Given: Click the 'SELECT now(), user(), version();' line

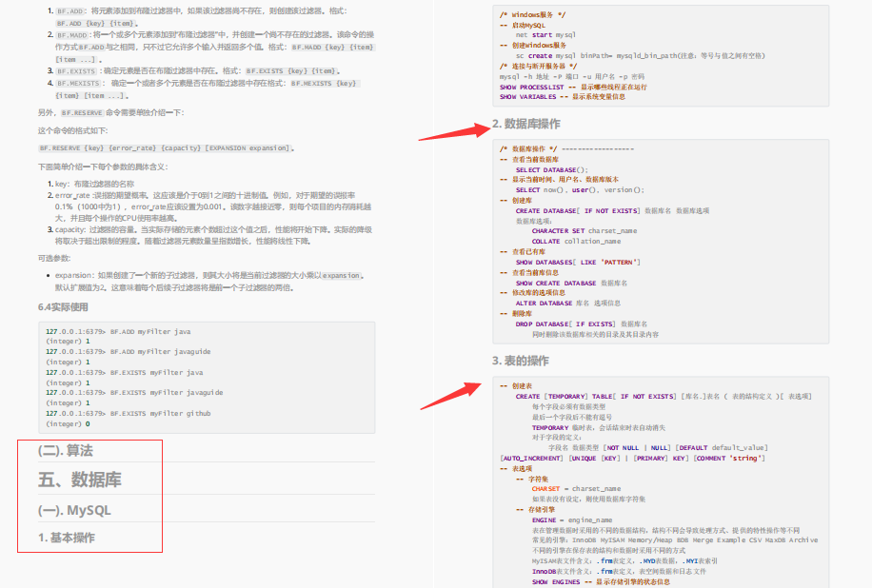Looking at the screenshot, I should pos(580,190).
